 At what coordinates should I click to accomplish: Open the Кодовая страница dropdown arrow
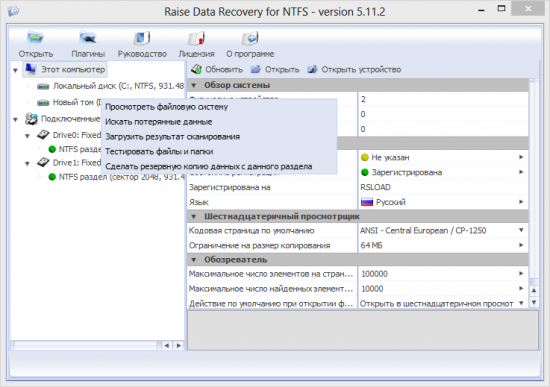click(521, 230)
